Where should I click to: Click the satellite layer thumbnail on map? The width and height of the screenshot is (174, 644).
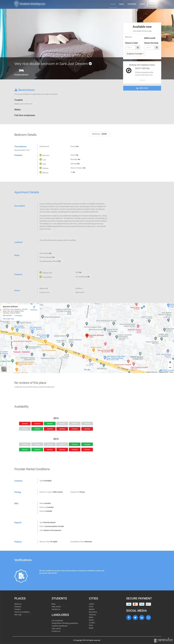pyautogui.click(x=4, y=369)
